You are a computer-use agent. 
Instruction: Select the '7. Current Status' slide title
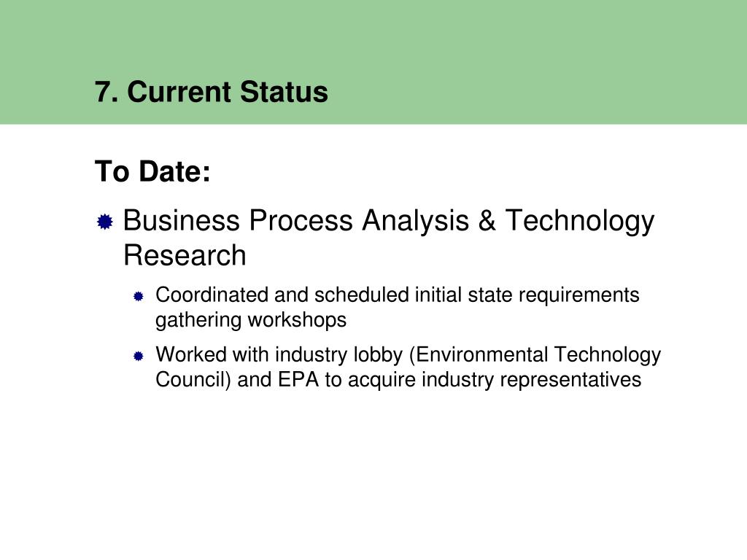[212, 91]
